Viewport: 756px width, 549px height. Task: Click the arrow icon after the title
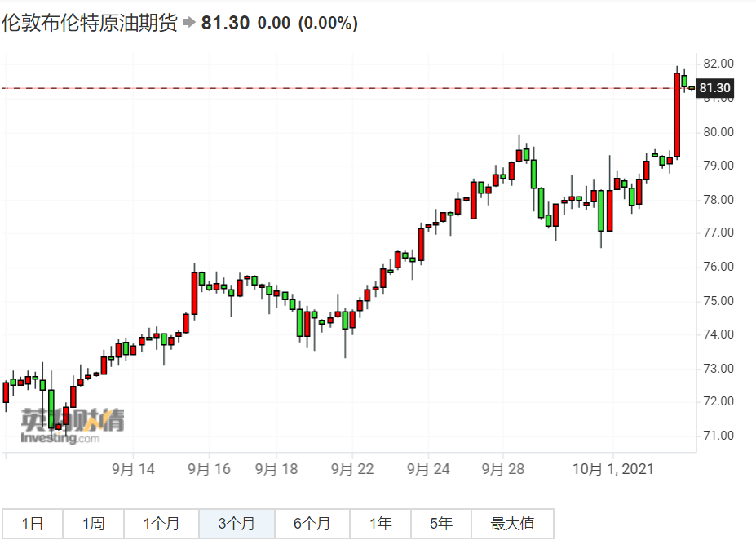(189, 22)
